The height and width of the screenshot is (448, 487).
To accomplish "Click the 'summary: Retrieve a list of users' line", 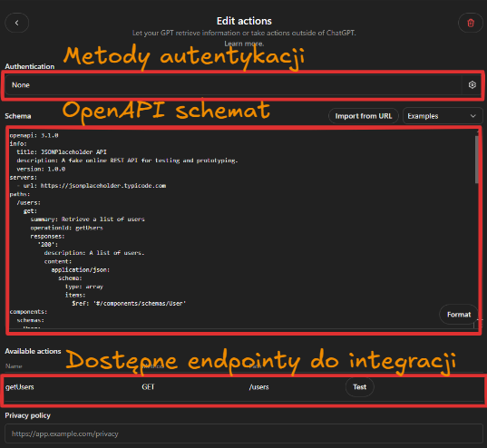I will (x=87, y=219).
